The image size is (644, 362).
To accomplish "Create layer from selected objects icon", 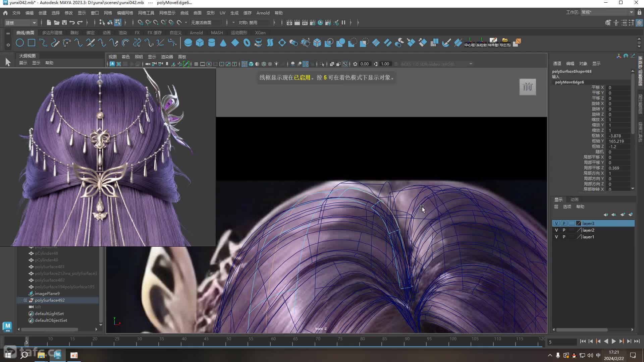I will click(631, 215).
